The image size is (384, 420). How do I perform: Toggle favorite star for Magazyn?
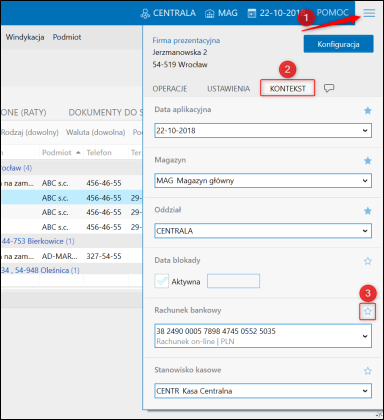coord(368,161)
